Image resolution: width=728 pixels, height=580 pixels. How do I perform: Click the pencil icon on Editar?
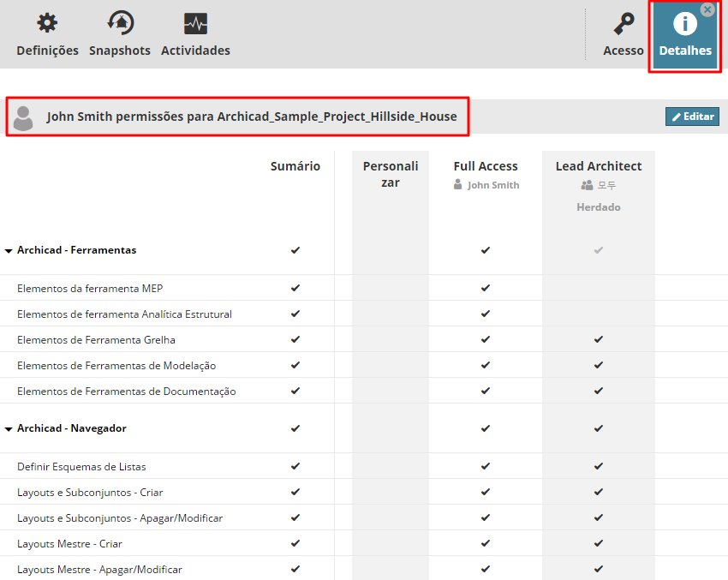click(x=677, y=117)
